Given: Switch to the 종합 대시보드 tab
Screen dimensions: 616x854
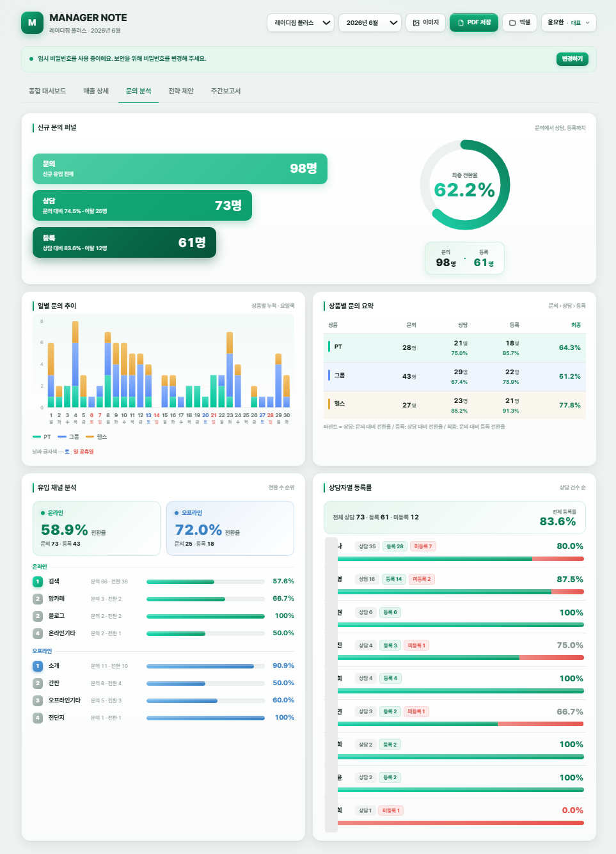Looking at the screenshot, I should pos(47,91).
